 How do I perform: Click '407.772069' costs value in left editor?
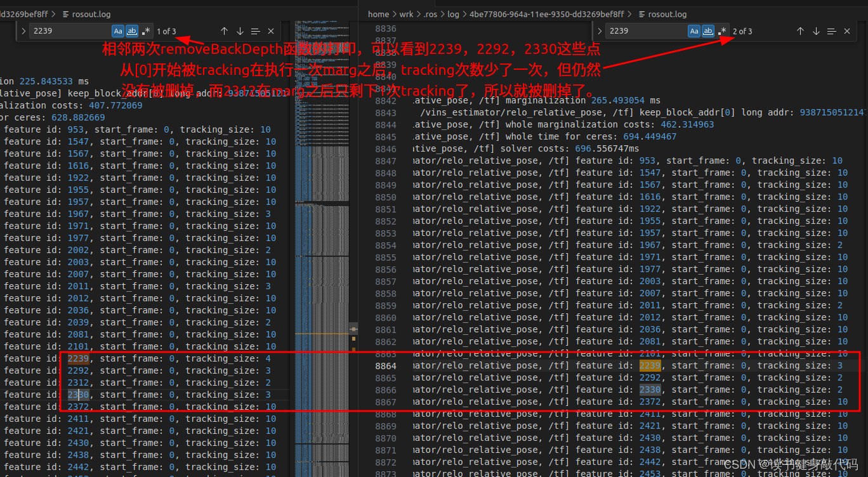click(115, 105)
